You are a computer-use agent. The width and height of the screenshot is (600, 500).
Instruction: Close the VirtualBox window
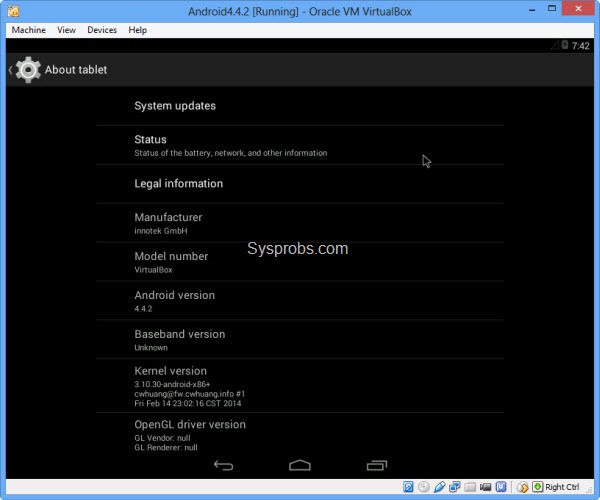(578, 8)
